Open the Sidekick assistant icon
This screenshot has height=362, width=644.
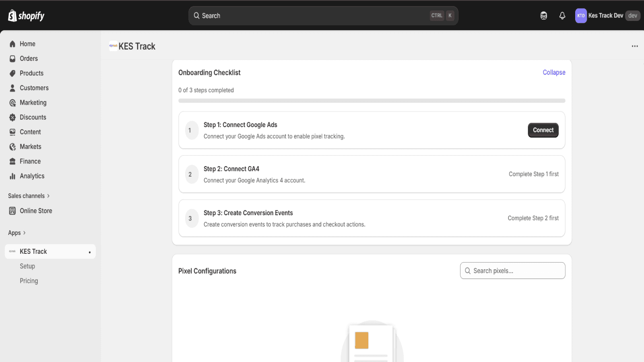(x=544, y=16)
